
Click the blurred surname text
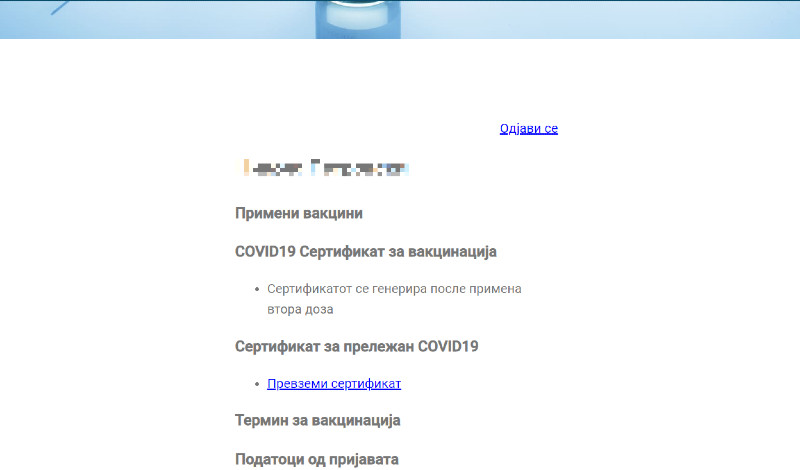(x=360, y=168)
